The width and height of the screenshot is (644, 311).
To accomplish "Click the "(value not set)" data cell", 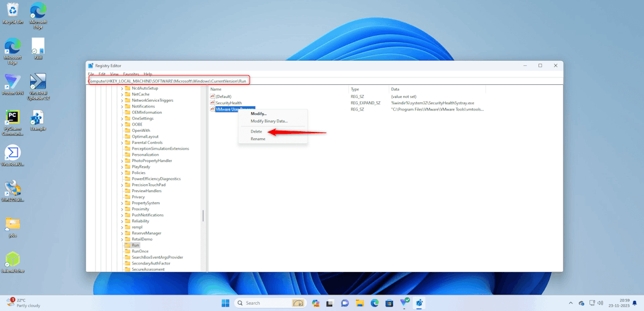I will coord(404,96).
